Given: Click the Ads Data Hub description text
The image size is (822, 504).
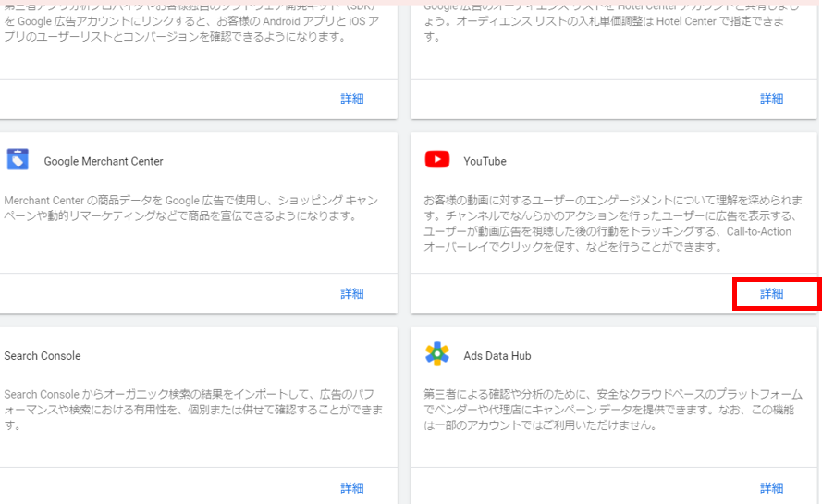Looking at the screenshot, I should 613,410.
